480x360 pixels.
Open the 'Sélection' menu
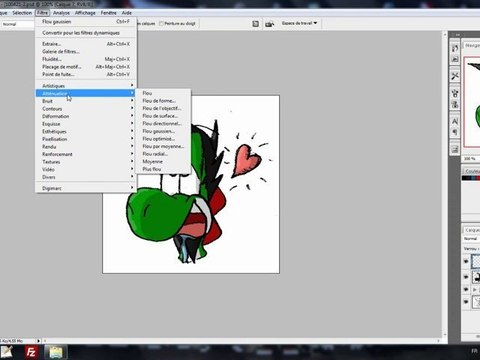coord(22,13)
